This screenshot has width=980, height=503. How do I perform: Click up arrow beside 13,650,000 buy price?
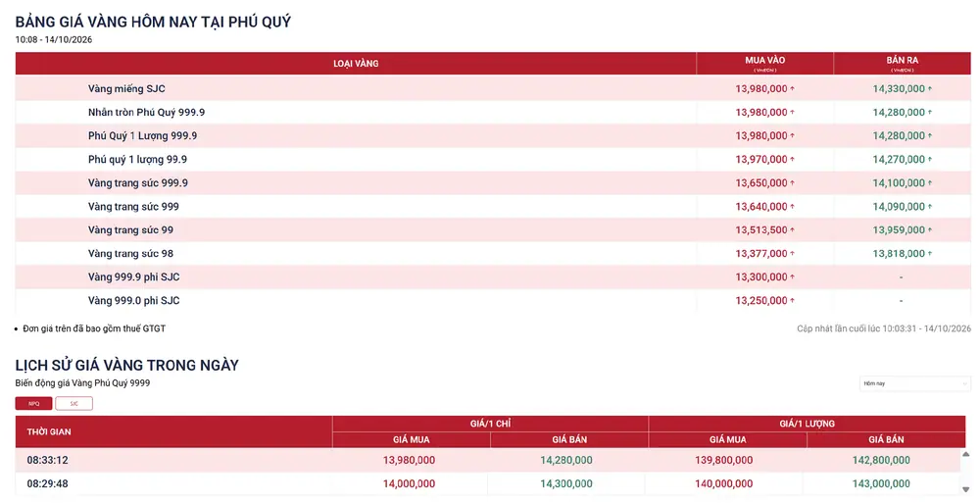793,183
